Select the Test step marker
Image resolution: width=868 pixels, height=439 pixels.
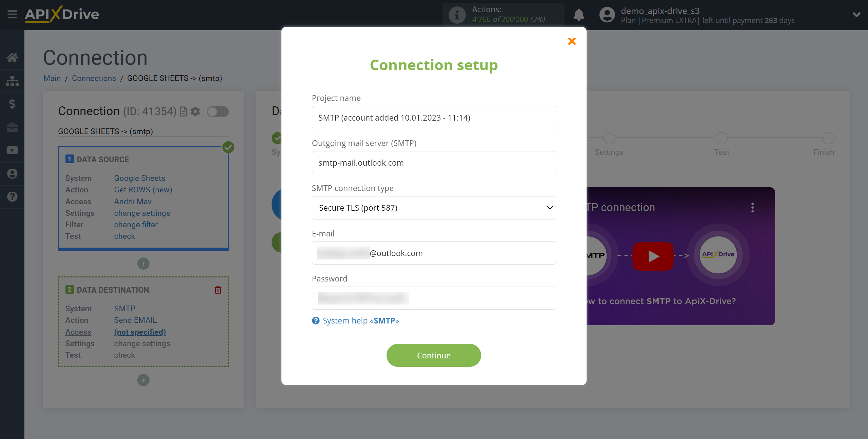(722, 138)
